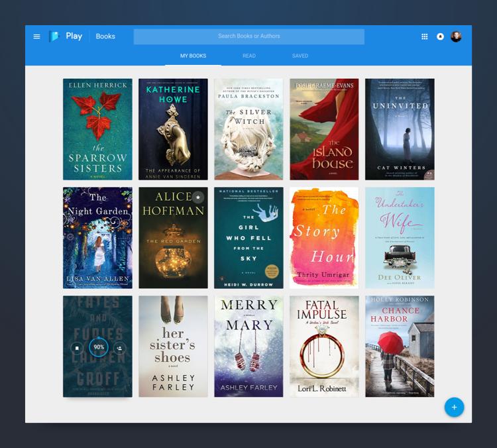This screenshot has width=497, height=448.
Task: Click the Google Play Books logo
Action: coord(54,36)
